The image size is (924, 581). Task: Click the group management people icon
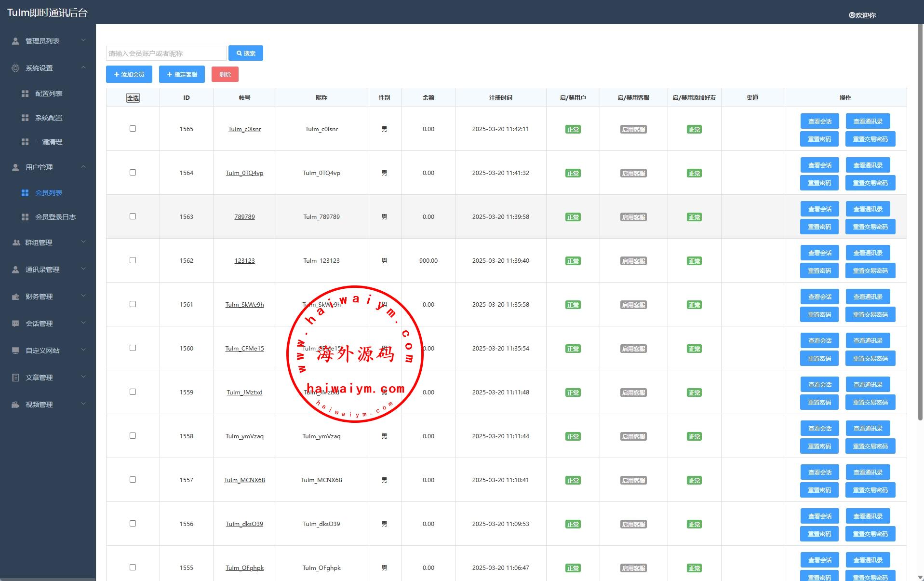[15, 243]
